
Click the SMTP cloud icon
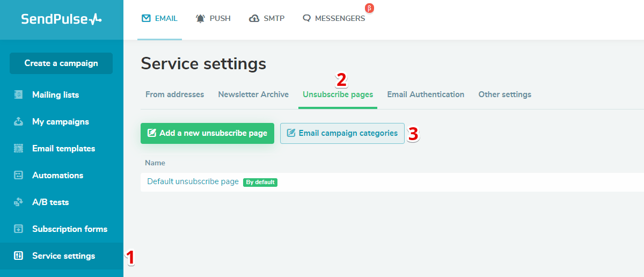254,19
